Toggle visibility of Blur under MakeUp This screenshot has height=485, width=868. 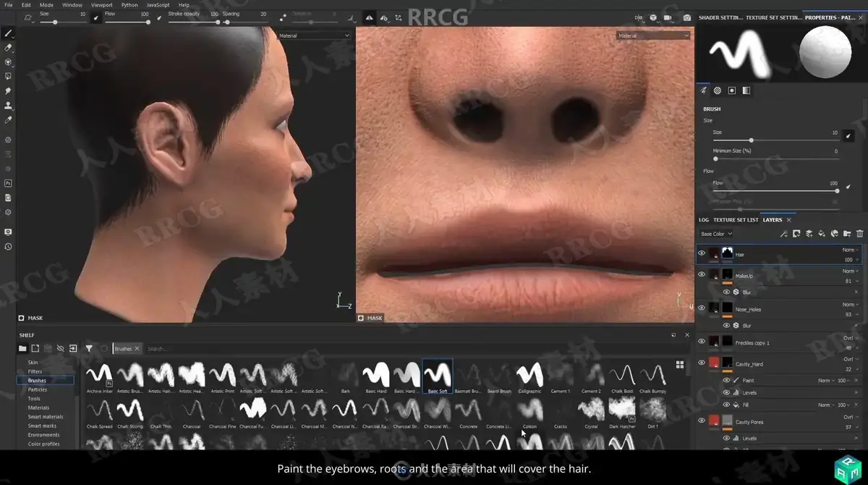click(726, 292)
